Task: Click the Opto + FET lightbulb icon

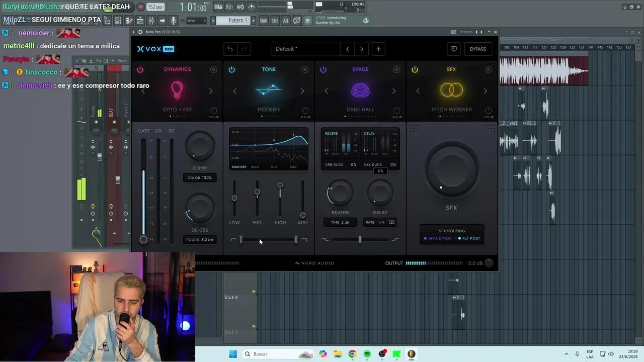Action: [x=177, y=90]
